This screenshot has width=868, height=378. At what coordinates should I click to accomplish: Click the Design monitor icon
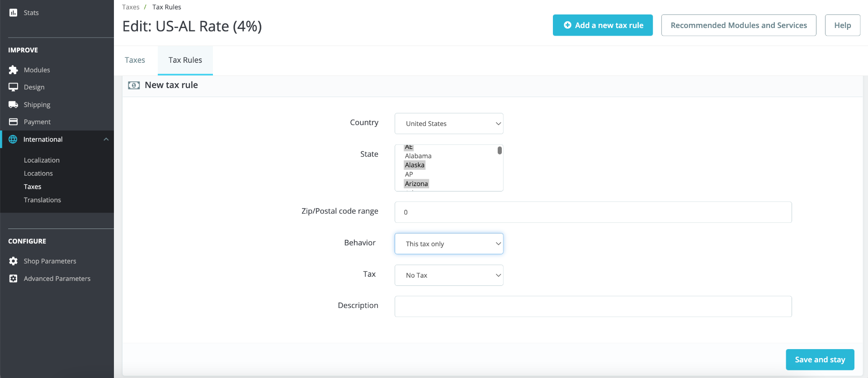click(x=13, y=87)
